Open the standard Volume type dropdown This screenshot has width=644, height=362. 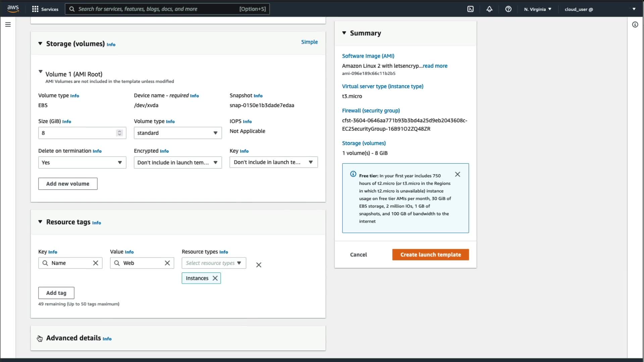pos(178,133)
